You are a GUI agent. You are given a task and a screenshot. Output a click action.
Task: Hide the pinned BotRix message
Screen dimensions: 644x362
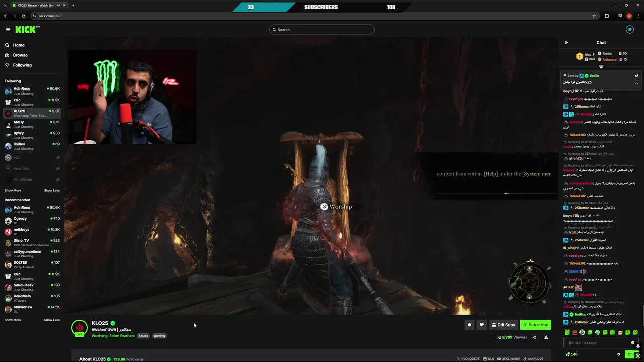636,76
